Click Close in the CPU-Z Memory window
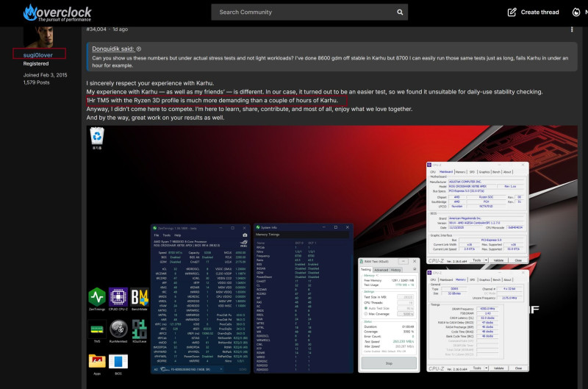 pos(518,368)
